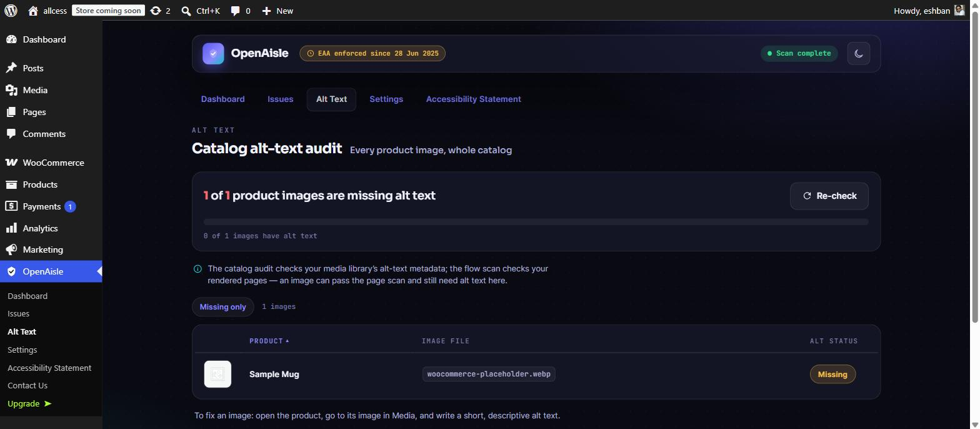The height and width of the screenshot is (429, 980).
Task: Click the Re-check button
Action: pyautogui.click(x=829, y=196)
